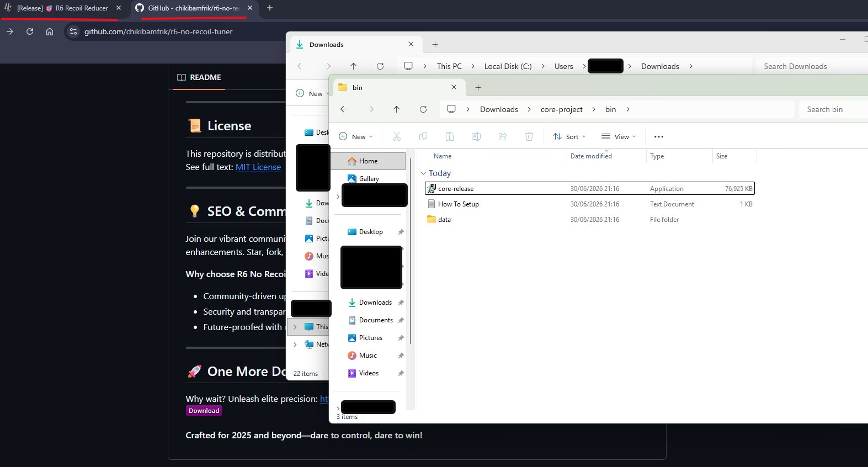Select the data folder icon
Screen dimensions: 868x467
[x=432, y=220]
